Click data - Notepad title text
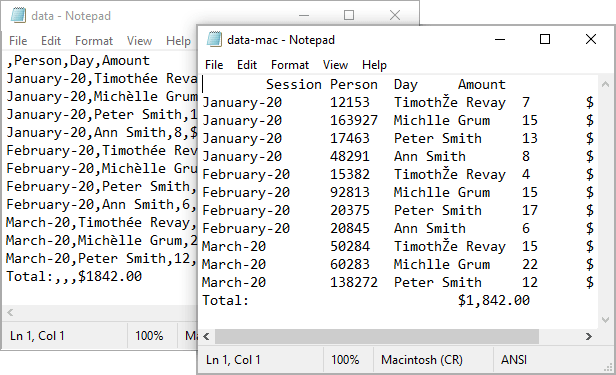 point(71,16)
